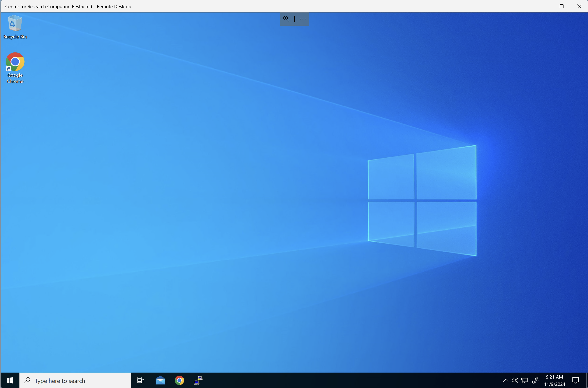Click the Windows Start button
Screen dimensions: 588x388
(10, 380)
